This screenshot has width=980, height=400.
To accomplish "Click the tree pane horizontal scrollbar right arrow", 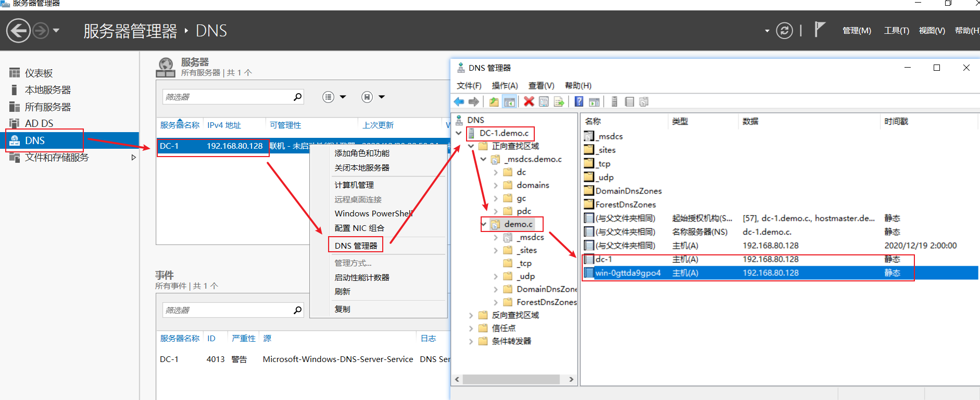I will (x=571, y=379).
